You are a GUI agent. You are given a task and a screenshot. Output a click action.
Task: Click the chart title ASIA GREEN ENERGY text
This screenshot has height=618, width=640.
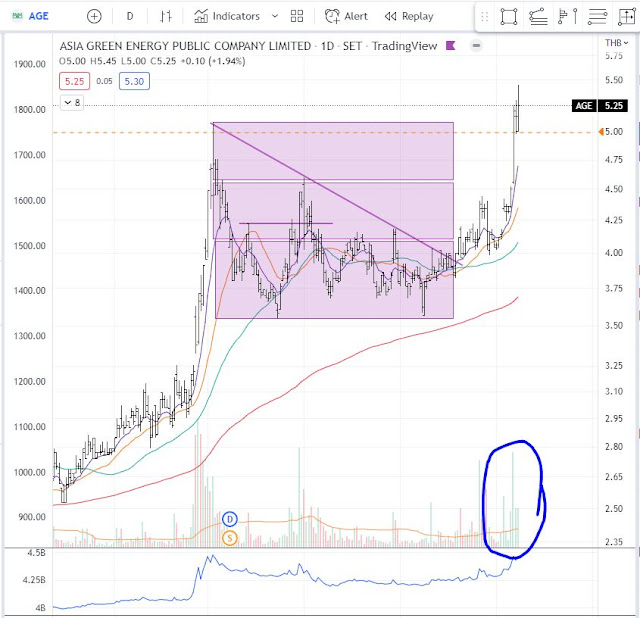[185, 46]
